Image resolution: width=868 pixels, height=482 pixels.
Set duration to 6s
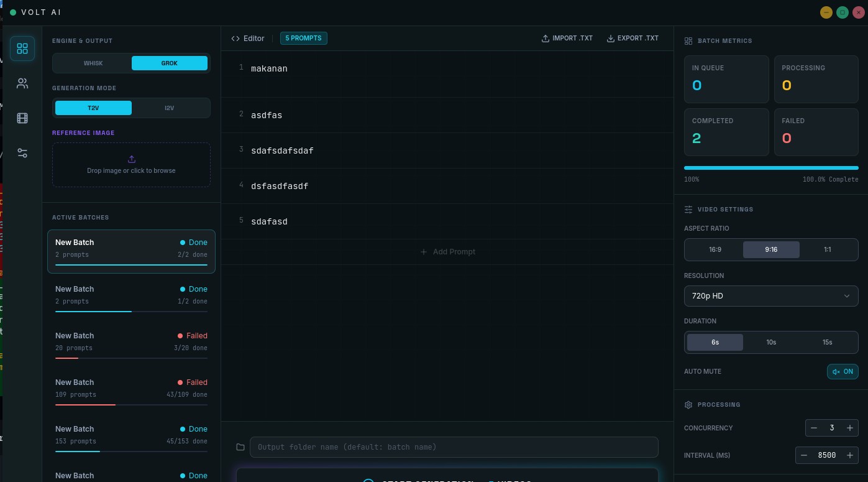[715, 342]
